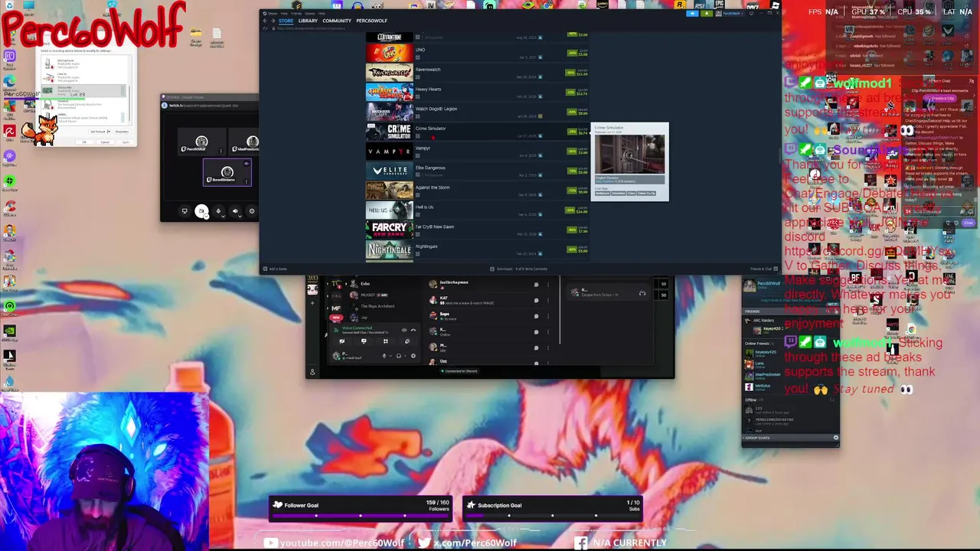The width and height of the screenshot is (980, 551).
Task: Open CCleaner desktop shortcut
Action: coord(10,207)
